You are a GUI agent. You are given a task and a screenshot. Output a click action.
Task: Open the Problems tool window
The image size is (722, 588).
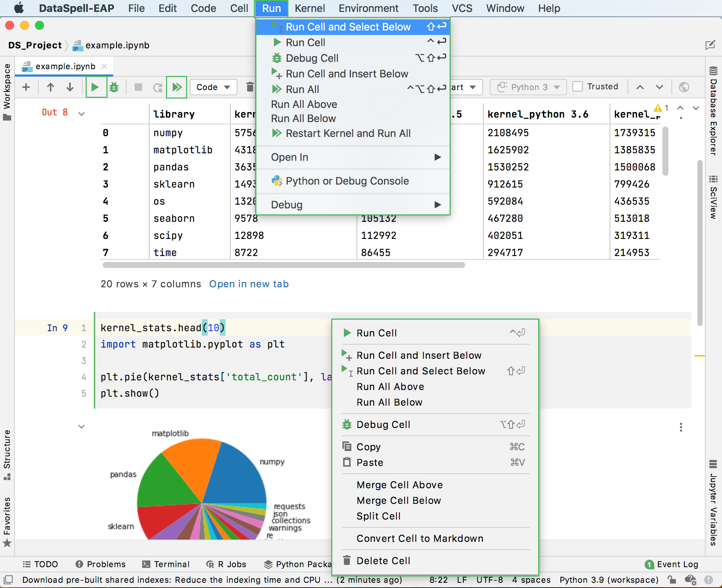click(x=100, y=564)
